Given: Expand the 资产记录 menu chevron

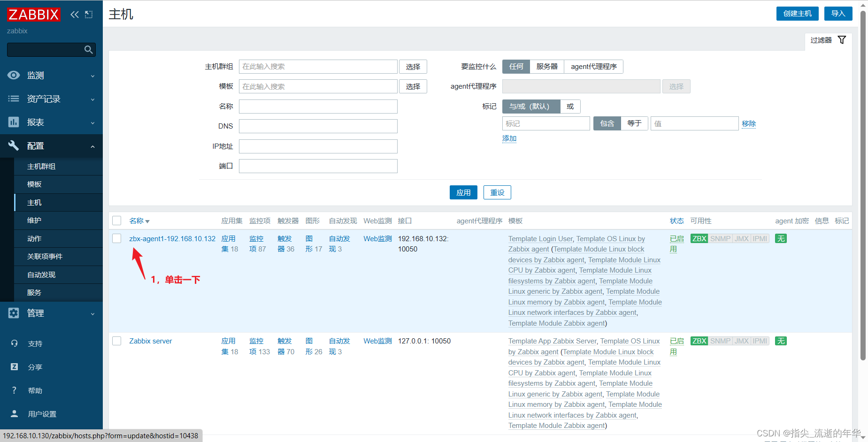Looking at the screenshot, I should [x=92, y=99].
